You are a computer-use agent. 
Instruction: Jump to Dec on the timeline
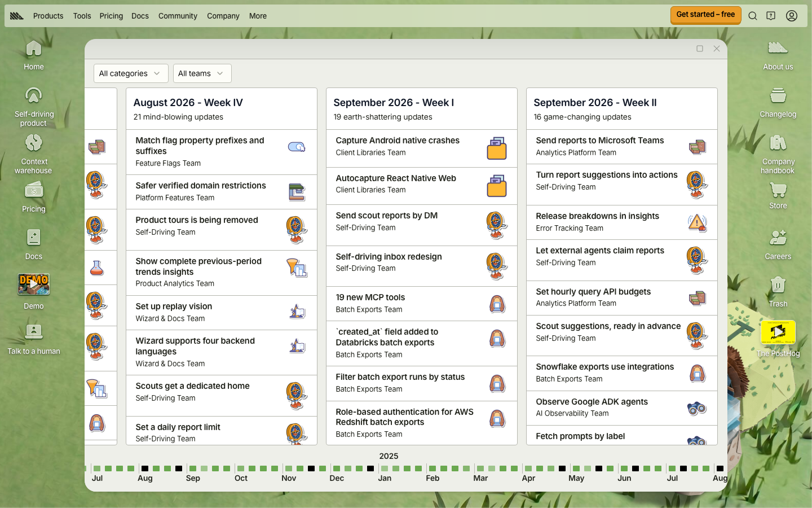(337, 478)
